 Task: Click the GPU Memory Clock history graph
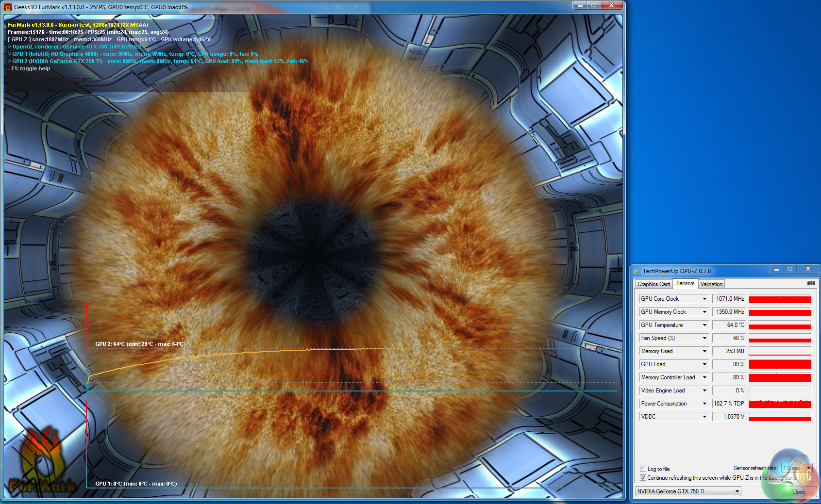pos(780,312)
